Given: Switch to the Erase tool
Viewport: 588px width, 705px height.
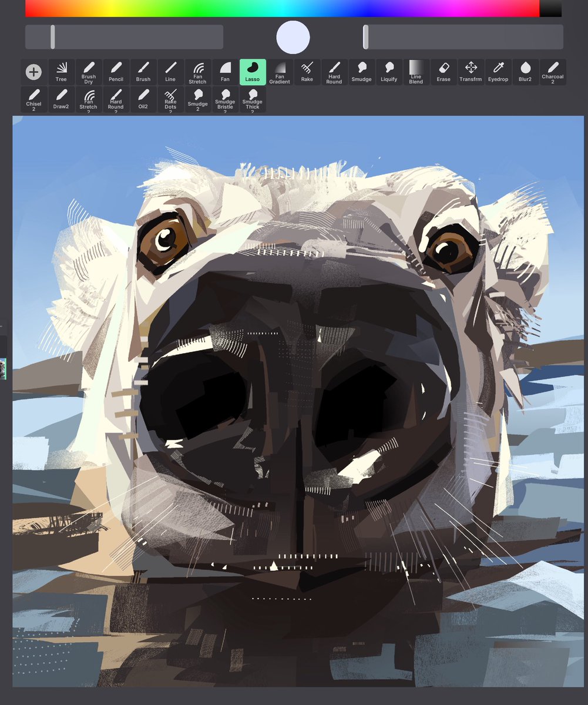Looking at the screenshot, I should (443, 72).
